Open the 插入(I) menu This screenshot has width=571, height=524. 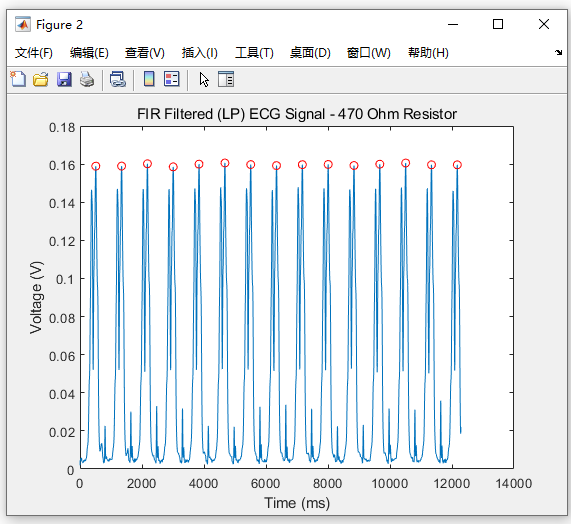(200, 53)
